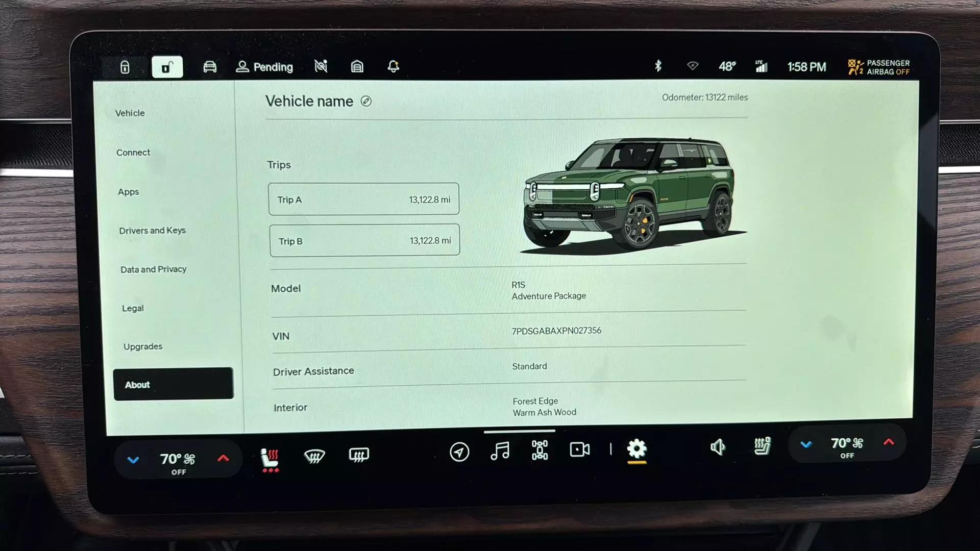Open the Trip B mileage details
Image resolution: width=980 pixels, height=551 pixels.
pos(364,240)
